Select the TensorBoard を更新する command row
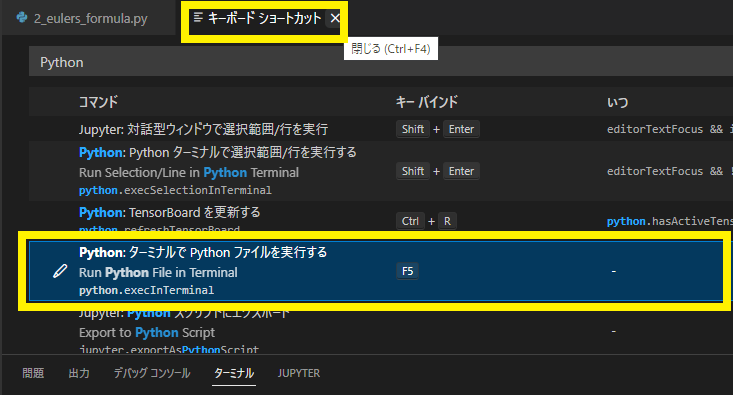The height and width of the screenshot is (395, 733). [x=381, y=216]
